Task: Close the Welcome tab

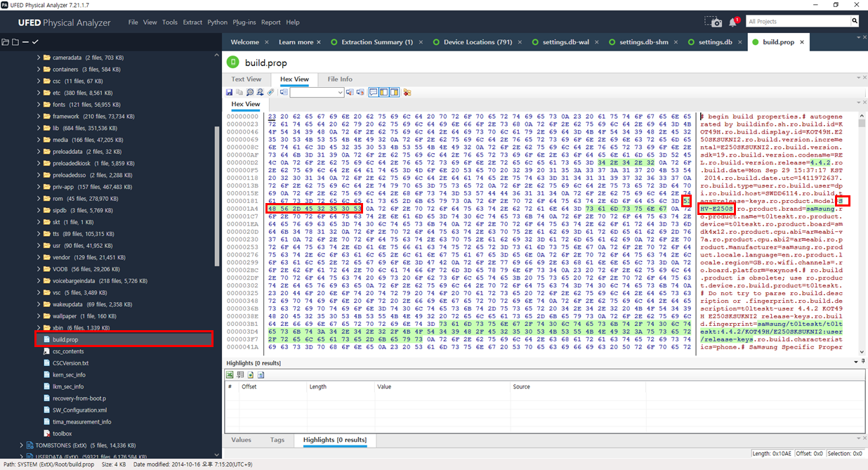Action: tap(265, 42)
